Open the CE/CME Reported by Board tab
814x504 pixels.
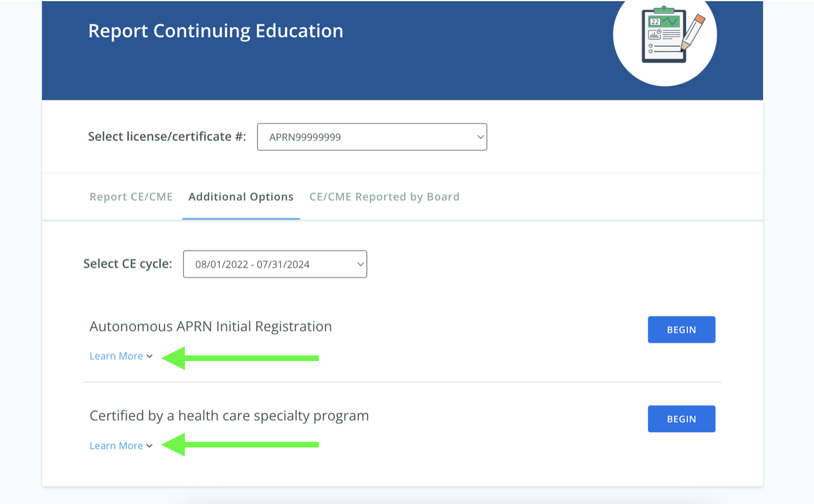384,197
